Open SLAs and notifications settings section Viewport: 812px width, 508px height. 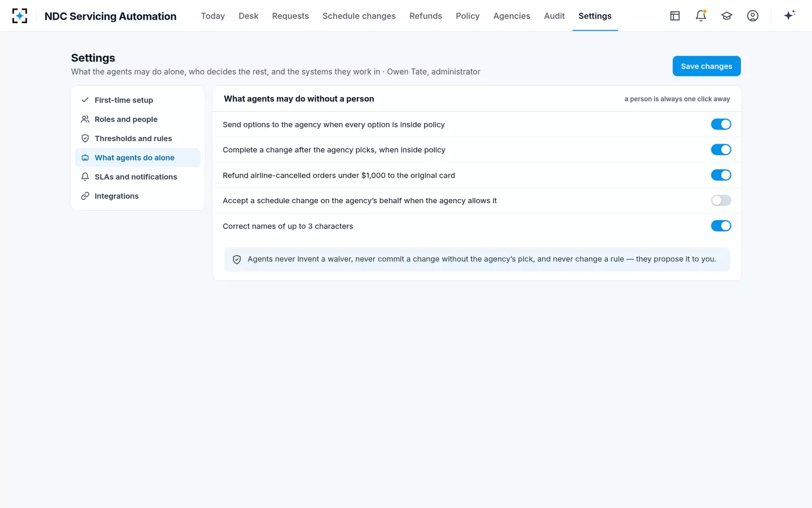pos(138,177)
